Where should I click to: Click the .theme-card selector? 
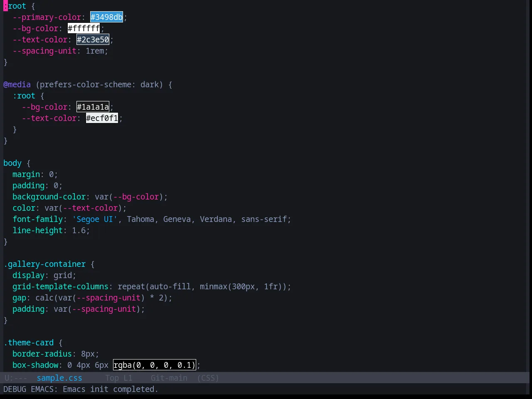coord(29,342)
